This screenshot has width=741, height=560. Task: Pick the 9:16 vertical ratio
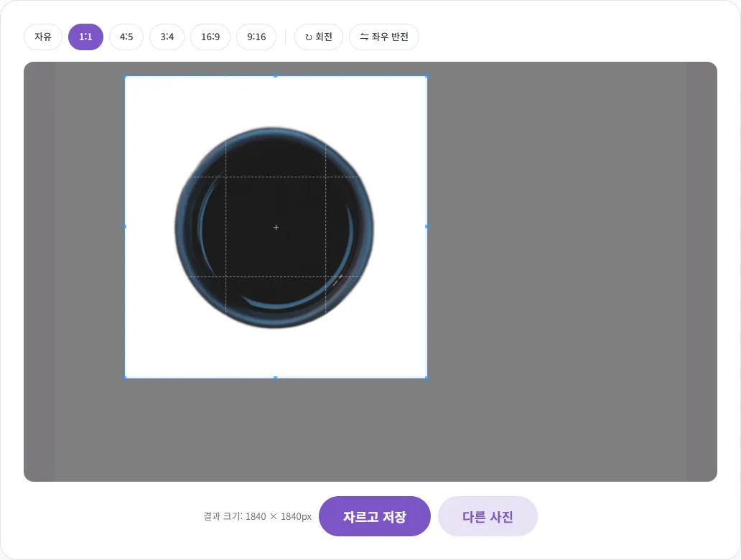256,37
